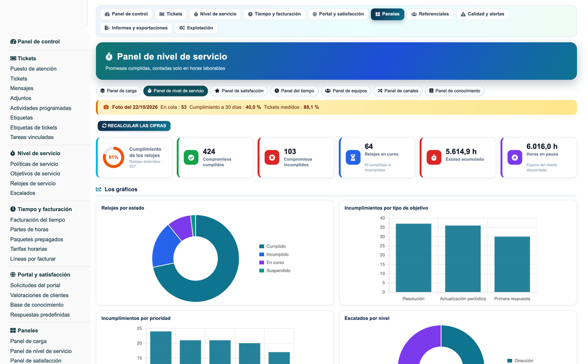Screen dimensions: 588x364
Task: Toggle the Cumplido legend color swatch
Action: (x=262, y=246)
